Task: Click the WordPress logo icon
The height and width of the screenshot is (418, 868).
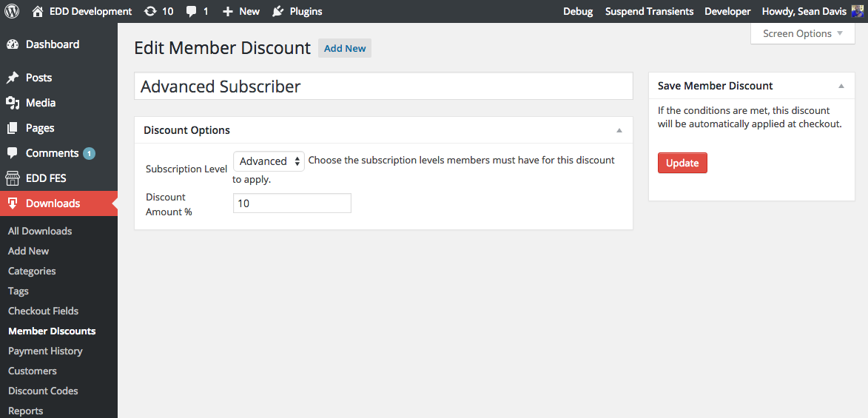Action: 12,11
